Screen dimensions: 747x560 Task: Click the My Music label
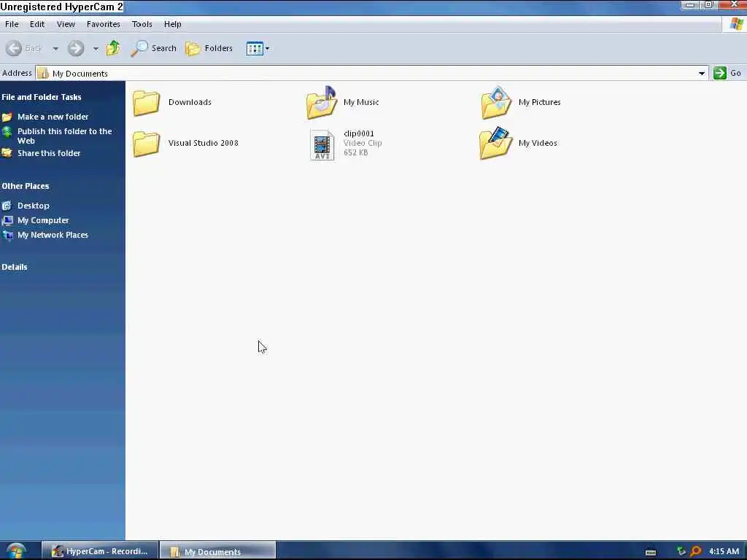361,102
